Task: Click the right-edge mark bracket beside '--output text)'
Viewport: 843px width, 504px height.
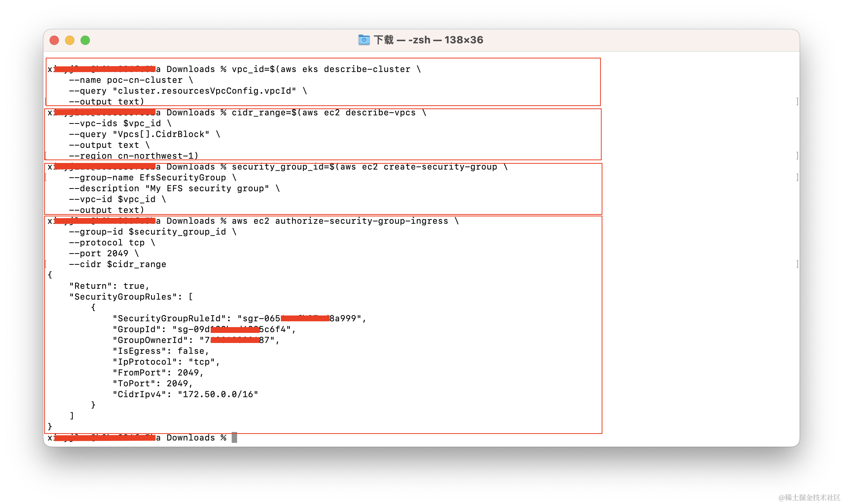Action: (797, 101)
